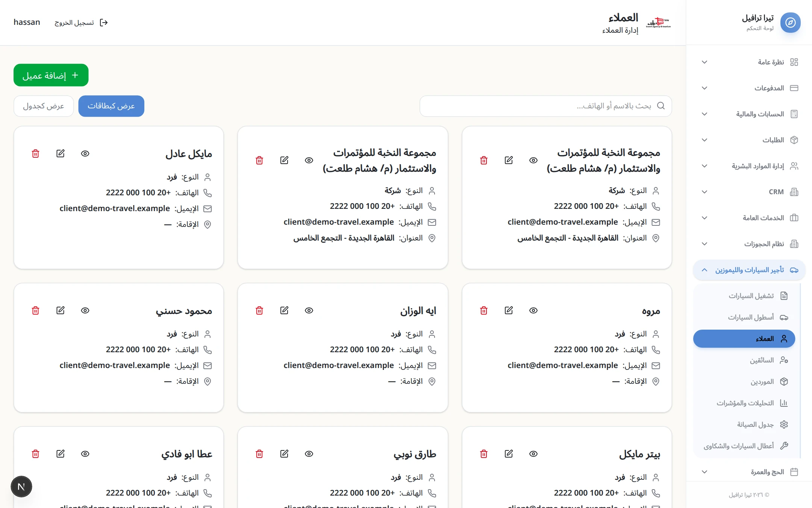Open تشغيل السيارات submenu item
This screenshot has height=508, width=812.
point(745,296)
